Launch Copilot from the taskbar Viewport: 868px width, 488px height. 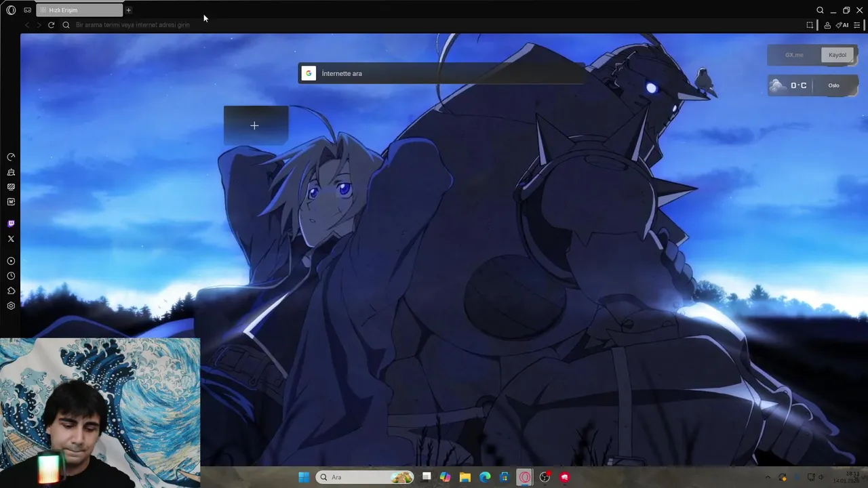click(x=446, y=477)
